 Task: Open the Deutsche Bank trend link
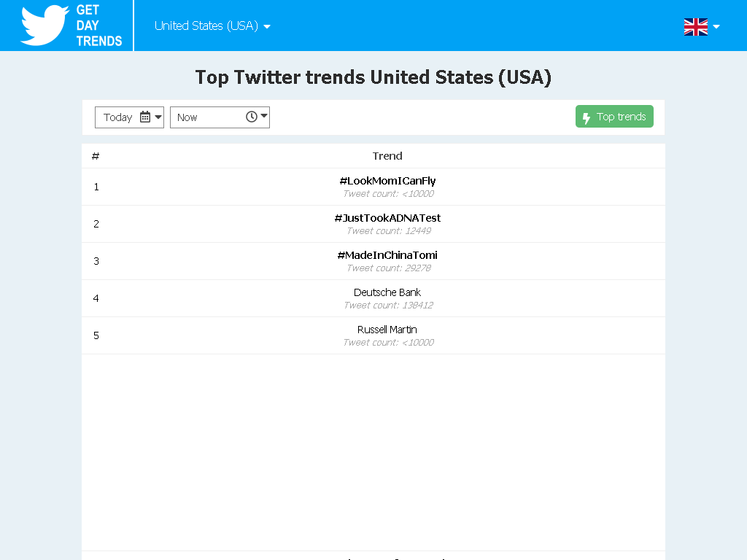click(x=387, y=292)
